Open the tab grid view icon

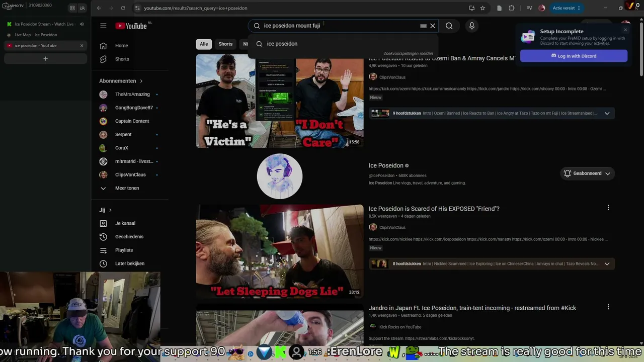tap(72, 8)
